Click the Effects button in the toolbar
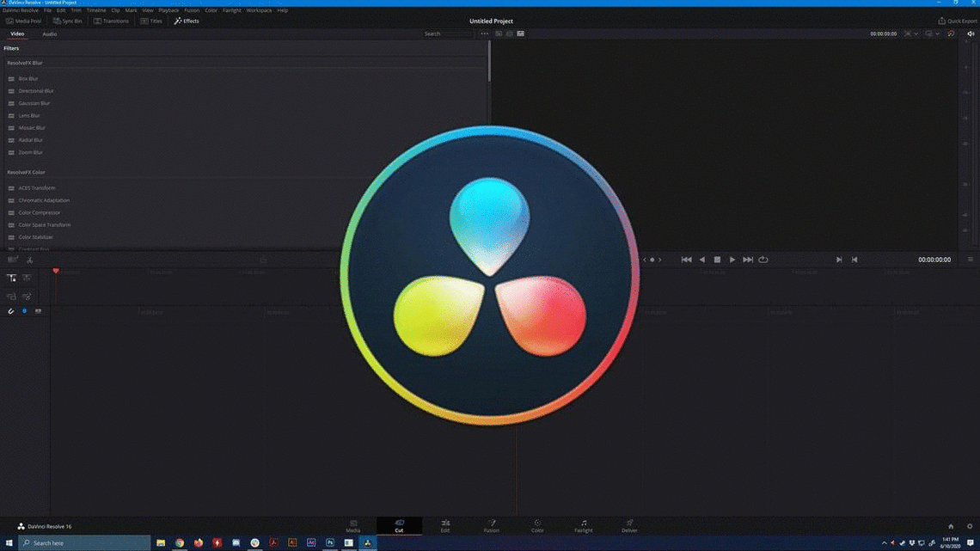 point(187,21)
